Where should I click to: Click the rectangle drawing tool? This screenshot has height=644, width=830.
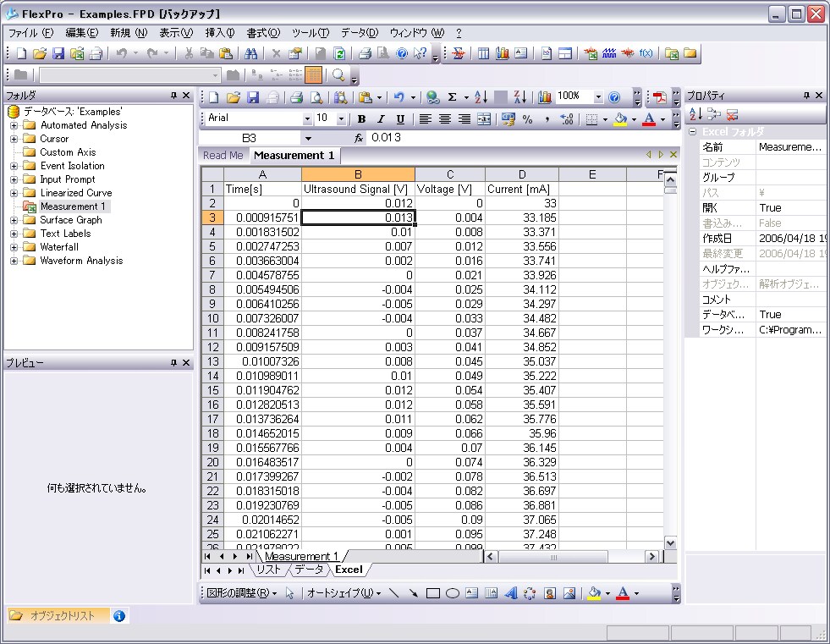(433, 593)
